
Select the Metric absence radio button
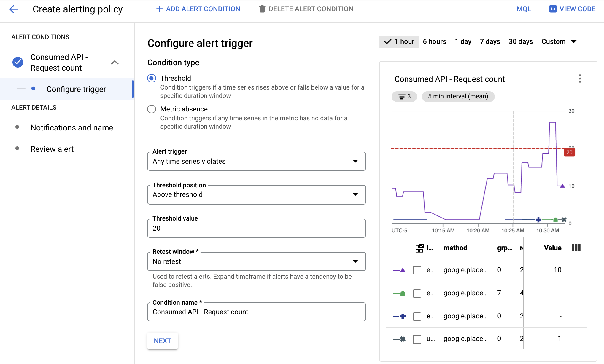[x=151, y=109]
